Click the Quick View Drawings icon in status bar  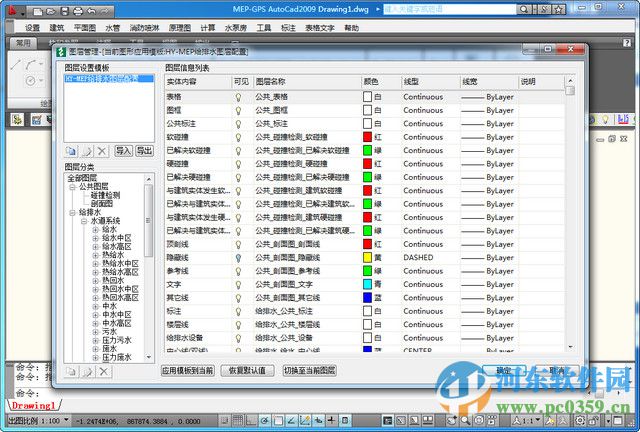coord(427,420)
